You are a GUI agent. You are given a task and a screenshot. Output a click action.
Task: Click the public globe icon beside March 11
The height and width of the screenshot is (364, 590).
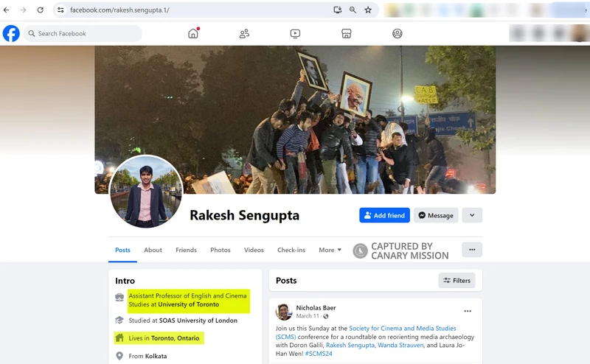click(x=326, y=316)
